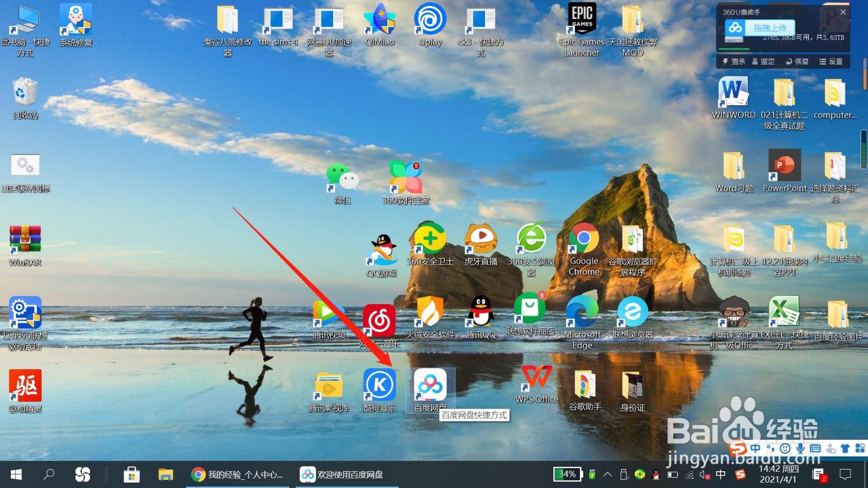Launch Google Chrome desktop shortcut

(x=584, y=249)
